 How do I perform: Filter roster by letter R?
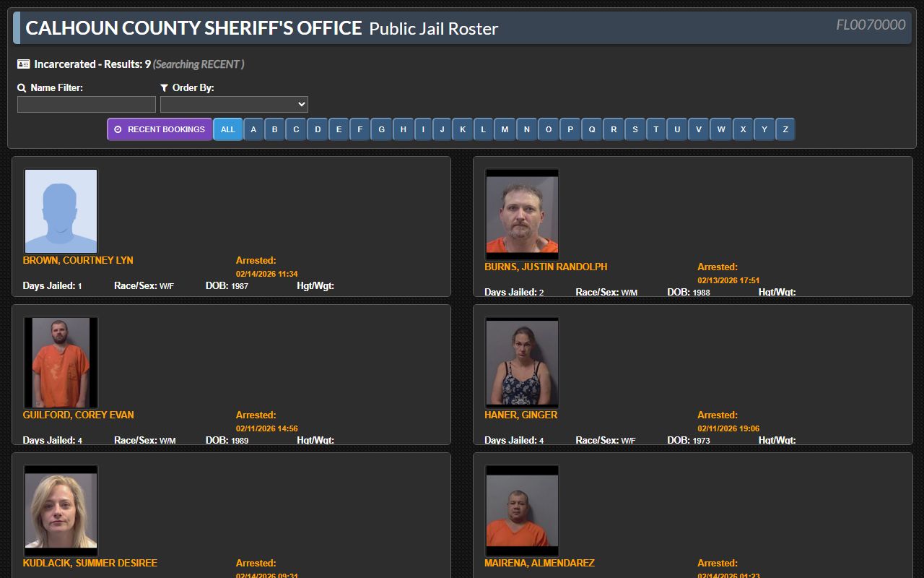(x=614, y=129)
